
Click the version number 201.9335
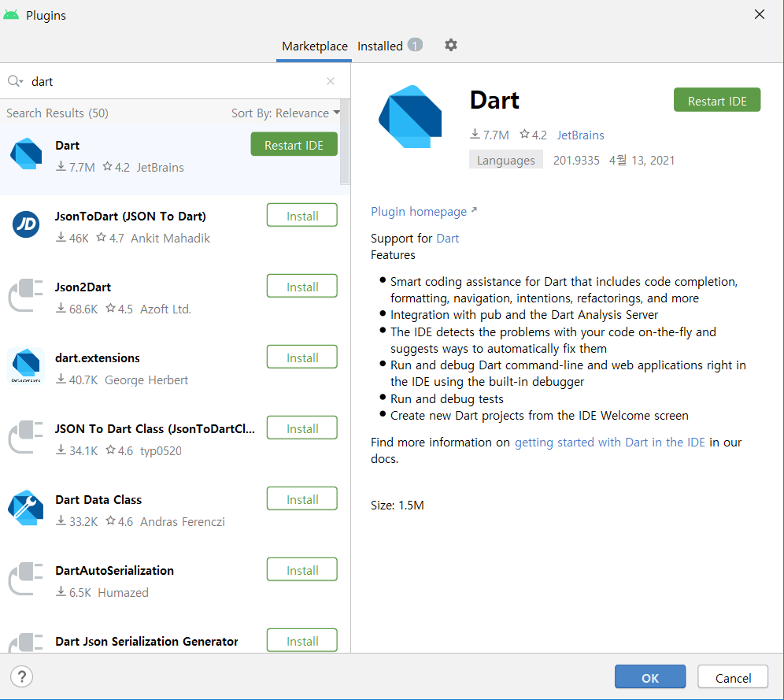click(x=576, y=160)
